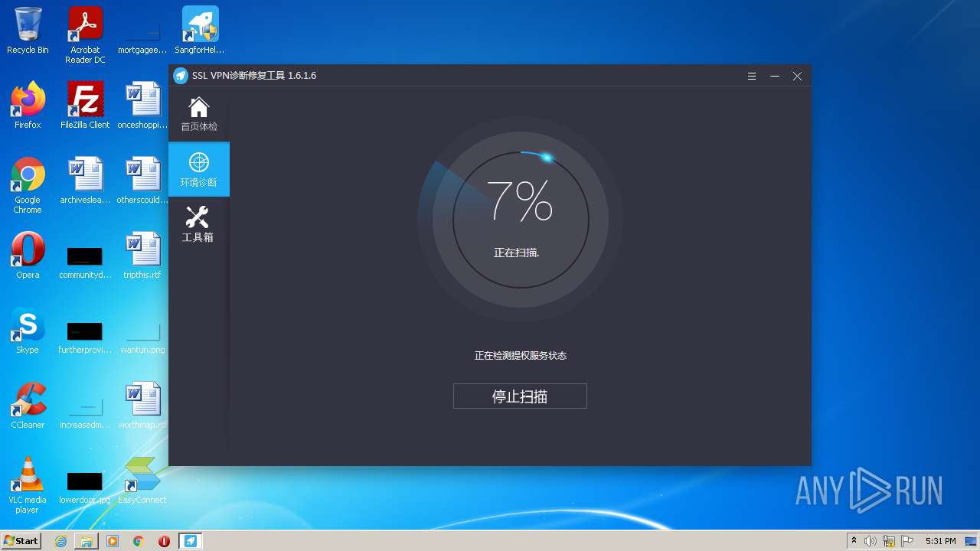The image size is (980, 551).
Task: Open Action Center flag icon
Action: pos(907,541)
